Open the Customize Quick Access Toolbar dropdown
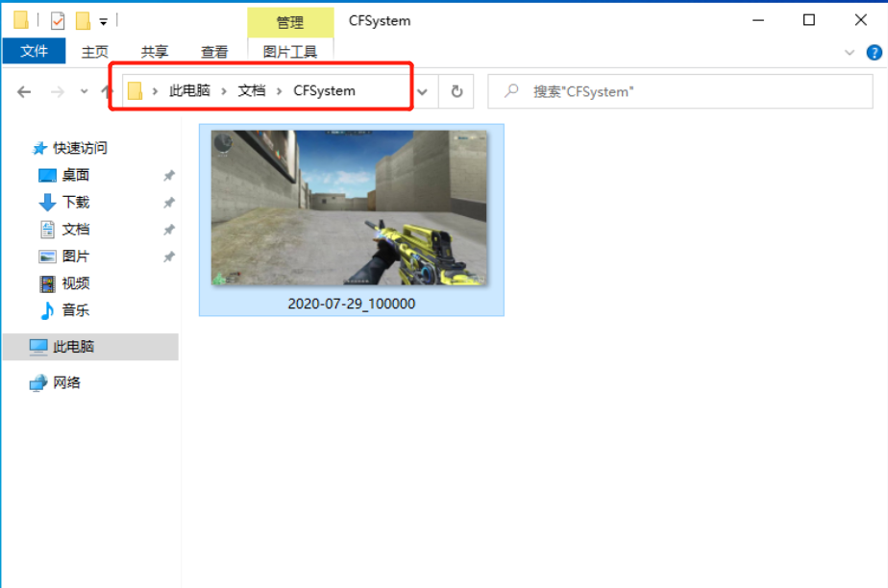The width and height of the screenshot is (888, 588). (x=103, y=21)
